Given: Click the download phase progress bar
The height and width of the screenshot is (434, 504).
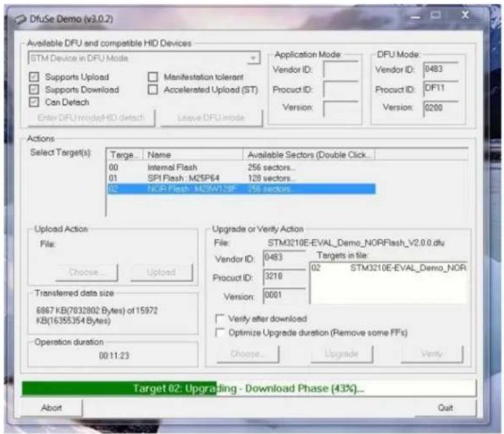Looking at the screenshot, I should [248, 388].
